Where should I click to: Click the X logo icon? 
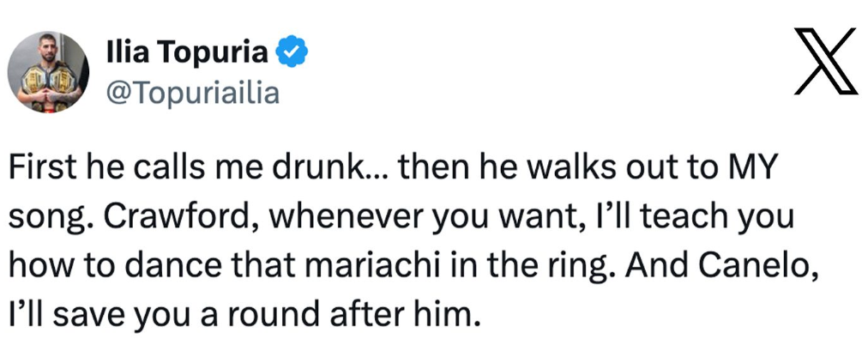[x=825, y=62]
